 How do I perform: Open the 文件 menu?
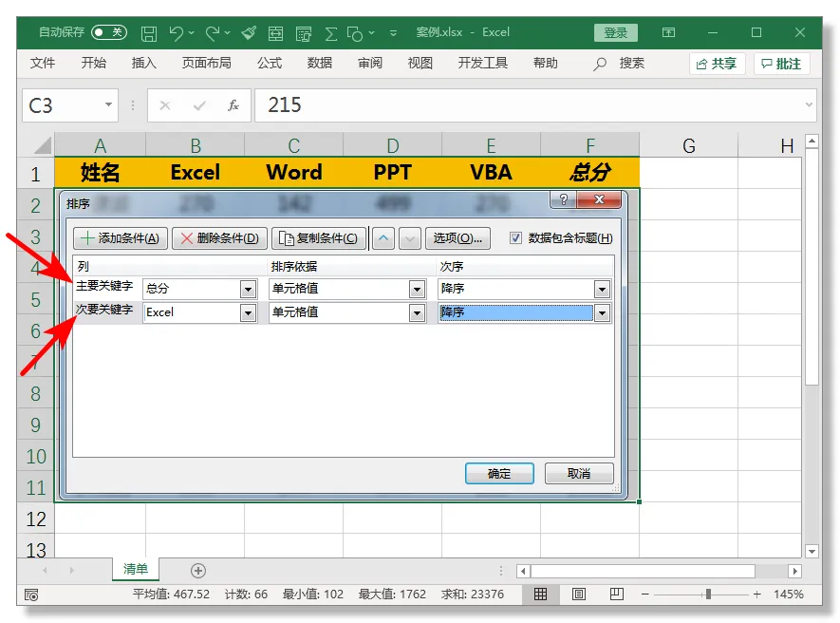(43, 64)
